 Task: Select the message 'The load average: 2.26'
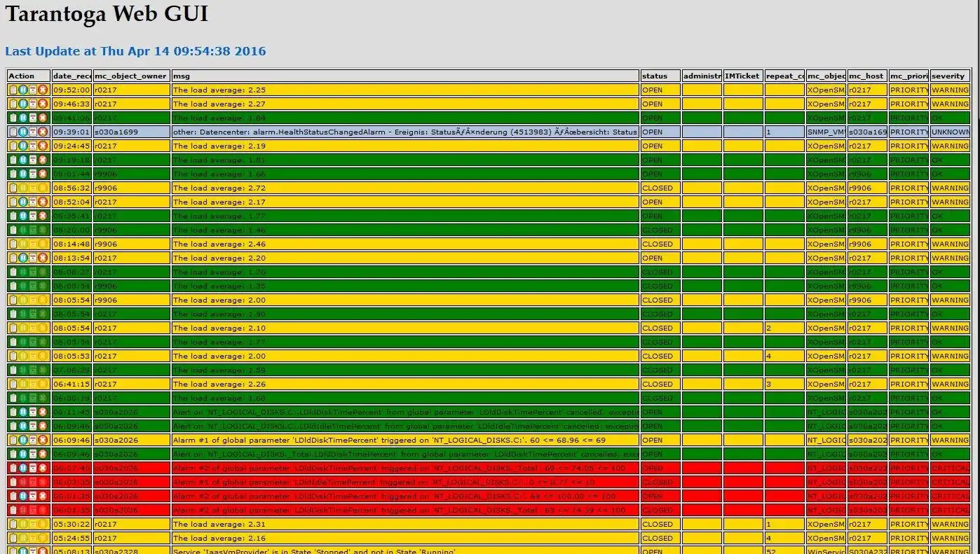click(219, 384)
